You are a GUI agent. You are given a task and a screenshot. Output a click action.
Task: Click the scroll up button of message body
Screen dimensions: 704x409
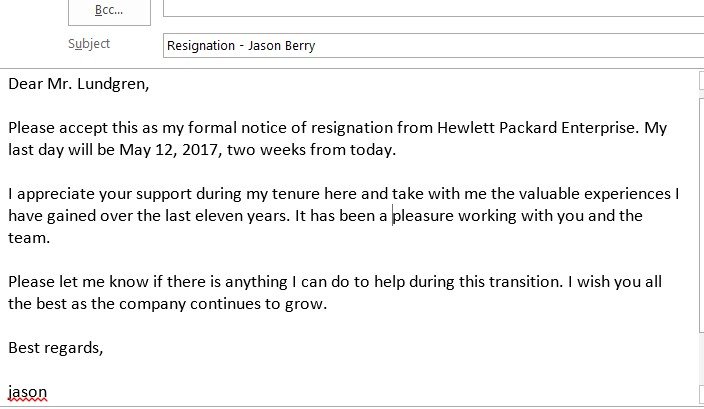(702, 81)
